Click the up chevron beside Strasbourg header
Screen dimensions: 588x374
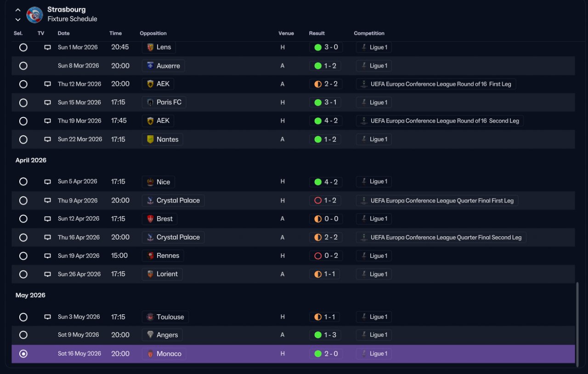tap(18, 10)
